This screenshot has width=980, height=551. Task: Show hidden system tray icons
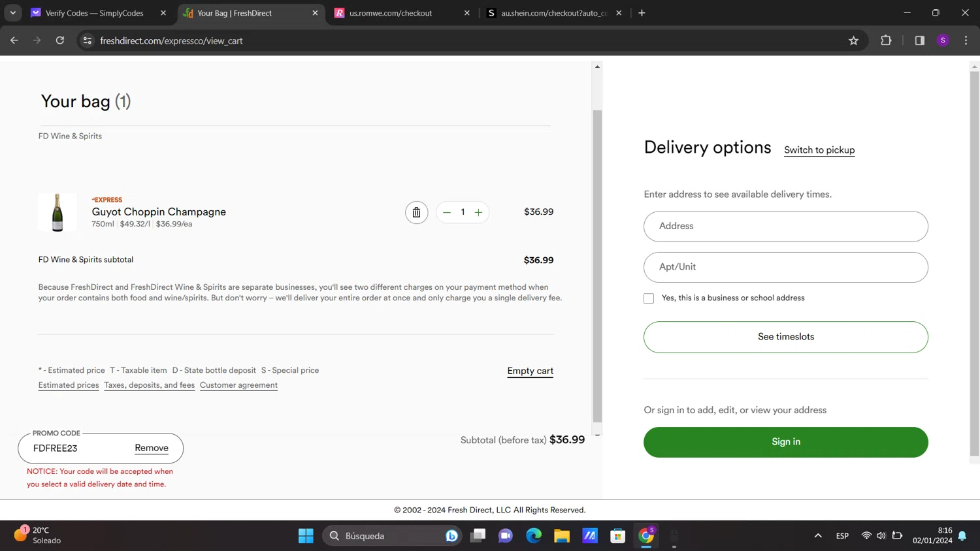[818, 536]
